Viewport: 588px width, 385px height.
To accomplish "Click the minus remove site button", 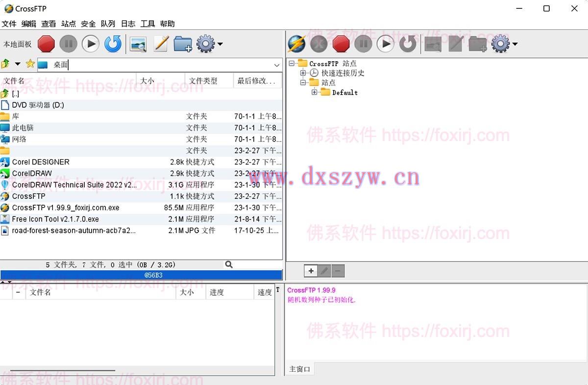I will click(x=338, y=270).
